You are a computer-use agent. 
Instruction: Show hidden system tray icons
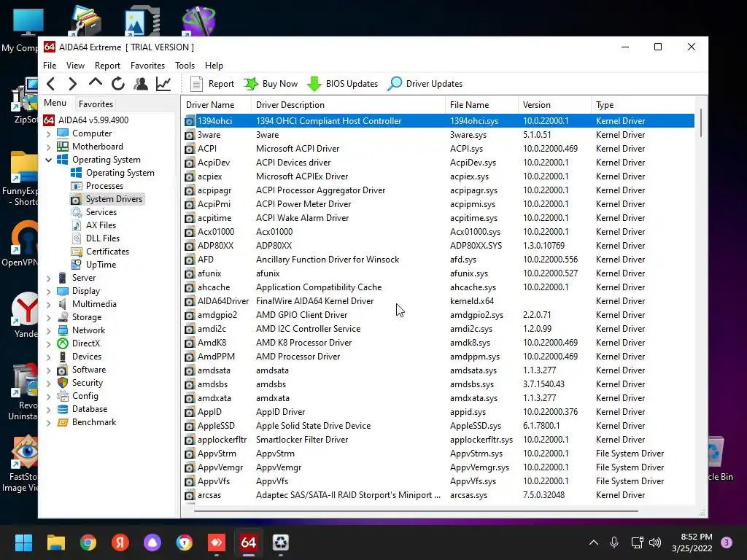coord(594,542)
